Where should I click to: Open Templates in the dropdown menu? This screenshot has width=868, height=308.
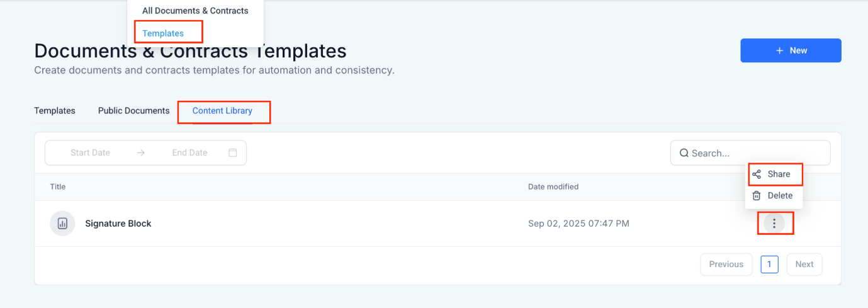pyautogui.click(x=163, y=33)
